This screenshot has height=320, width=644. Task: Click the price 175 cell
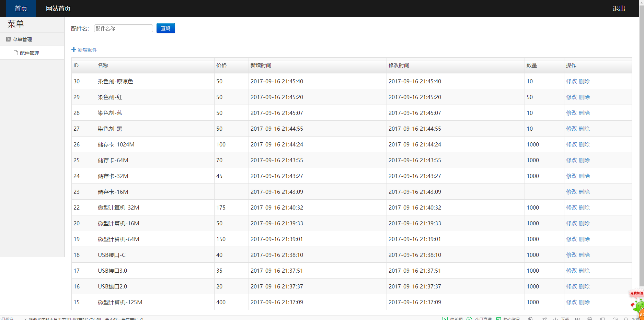tap(232, 208)
